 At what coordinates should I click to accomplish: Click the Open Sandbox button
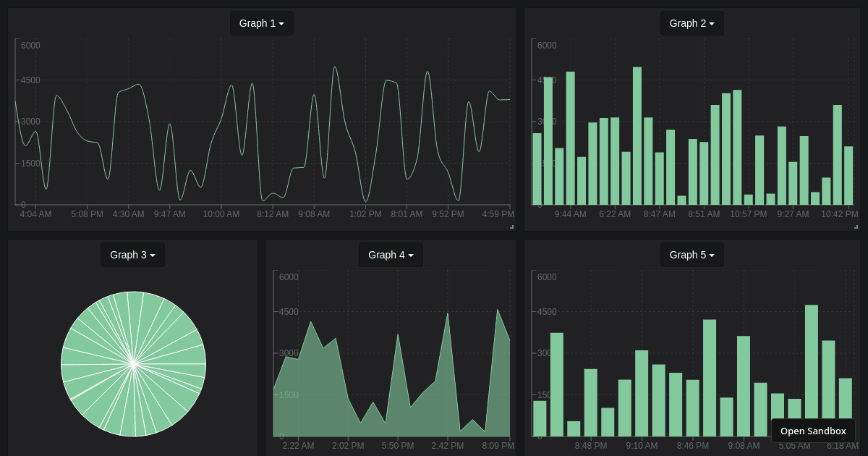813,431
